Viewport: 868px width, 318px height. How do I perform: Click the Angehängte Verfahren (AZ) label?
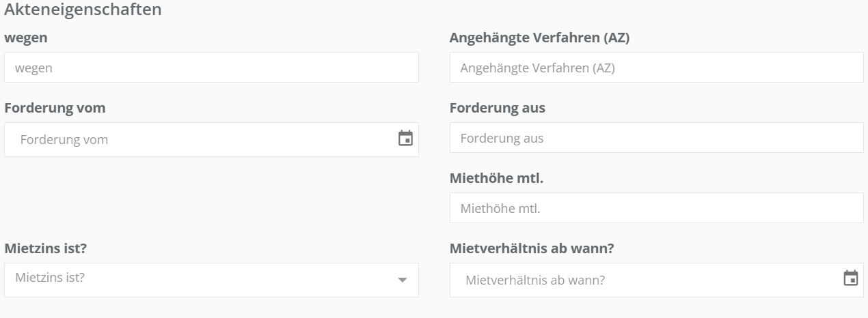click(539, 38)
